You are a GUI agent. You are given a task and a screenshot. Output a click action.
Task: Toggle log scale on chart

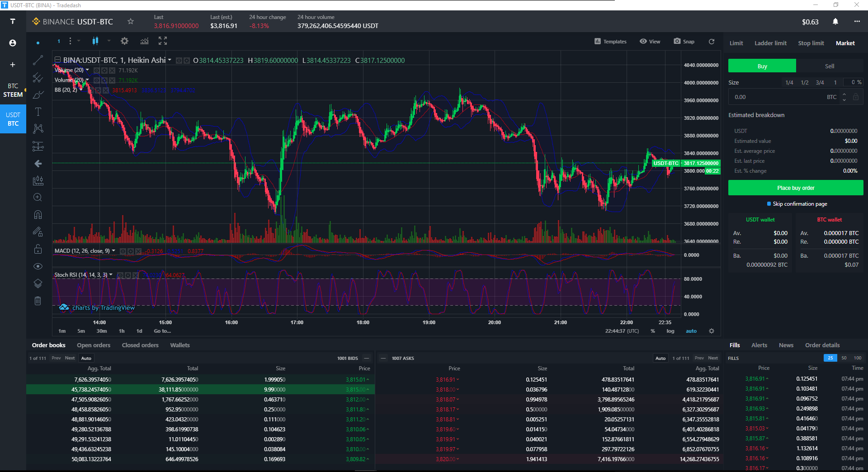[670, 331]
